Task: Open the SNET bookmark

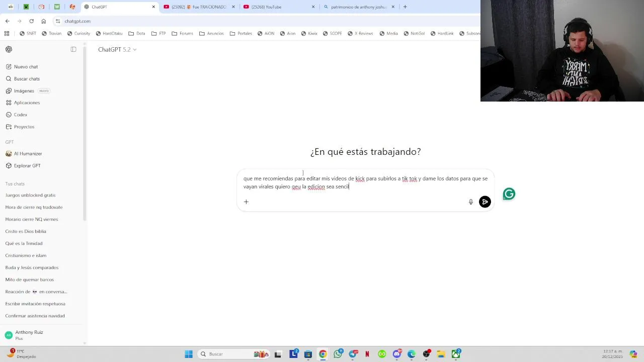Action: click(28, 33)
